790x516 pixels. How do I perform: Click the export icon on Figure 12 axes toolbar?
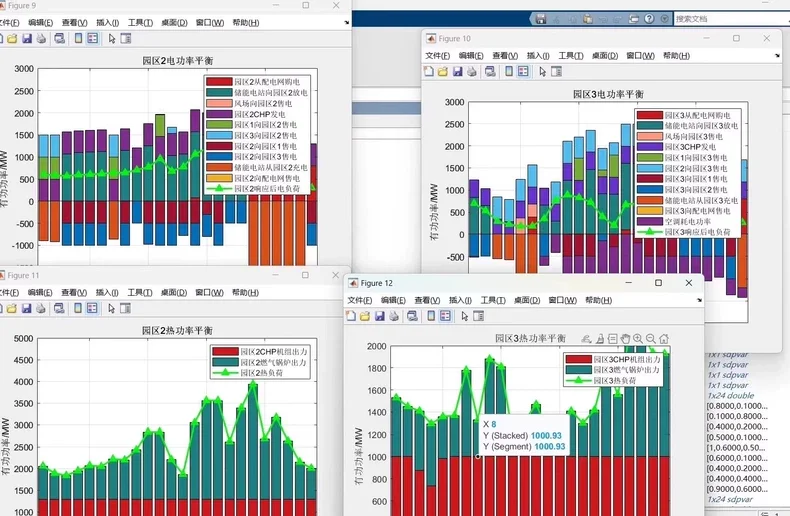tap(586, 339)
